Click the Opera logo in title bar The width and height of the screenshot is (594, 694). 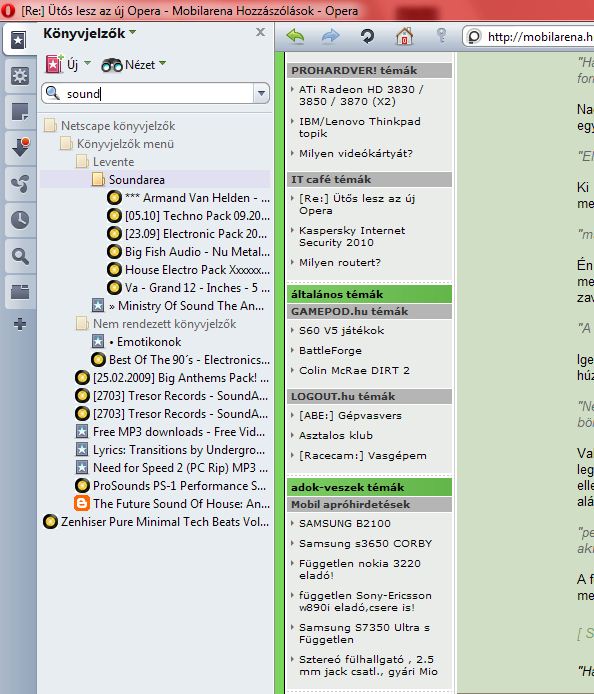(x=8, y=10)
